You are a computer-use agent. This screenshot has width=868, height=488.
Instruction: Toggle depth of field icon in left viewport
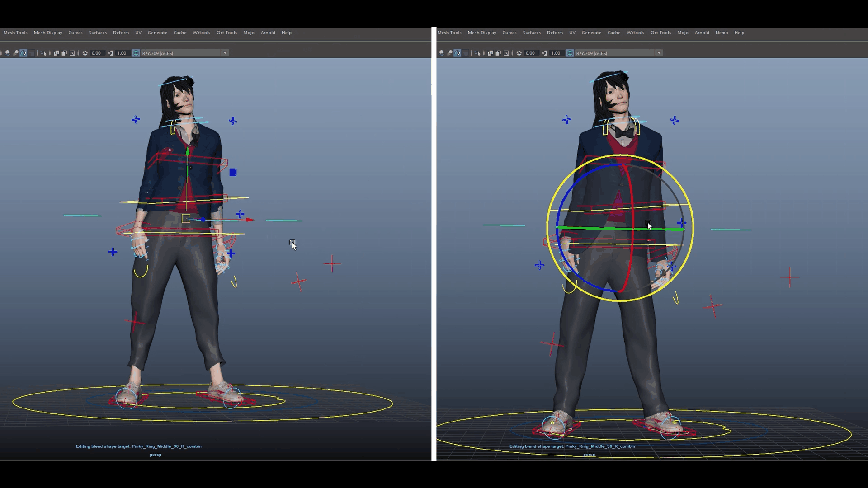coord(32,53)
